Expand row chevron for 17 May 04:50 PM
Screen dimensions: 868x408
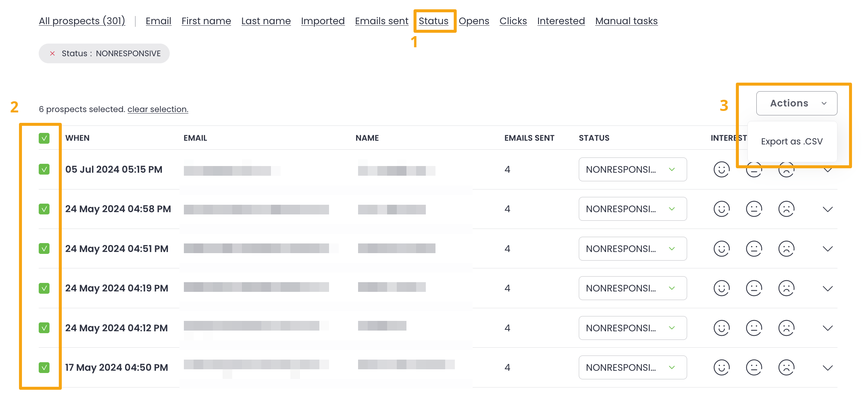click(x=827, y=368)
